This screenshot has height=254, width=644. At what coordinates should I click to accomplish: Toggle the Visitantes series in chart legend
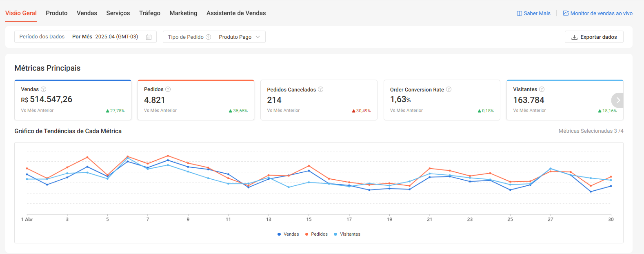(x=347, y=234)
